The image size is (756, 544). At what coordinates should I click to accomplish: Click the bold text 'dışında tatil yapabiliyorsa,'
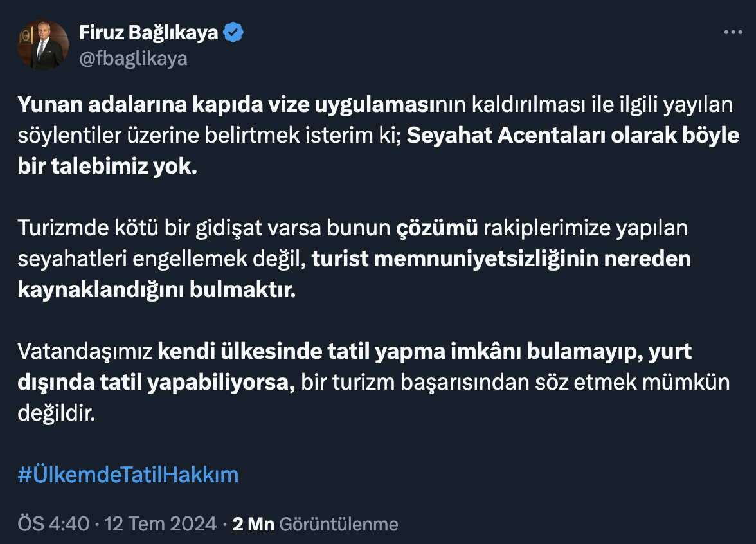pos(156,382)
